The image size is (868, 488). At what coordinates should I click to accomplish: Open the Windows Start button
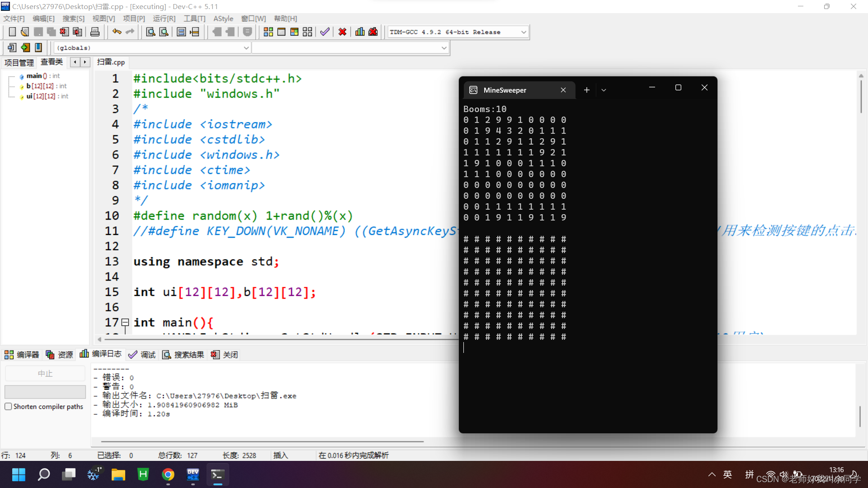[19, 474]
